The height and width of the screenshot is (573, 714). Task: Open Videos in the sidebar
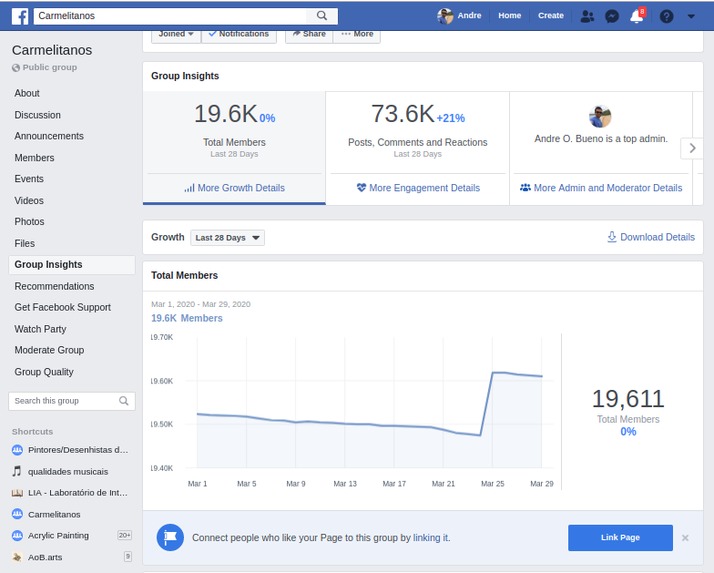tap(29, 201)
